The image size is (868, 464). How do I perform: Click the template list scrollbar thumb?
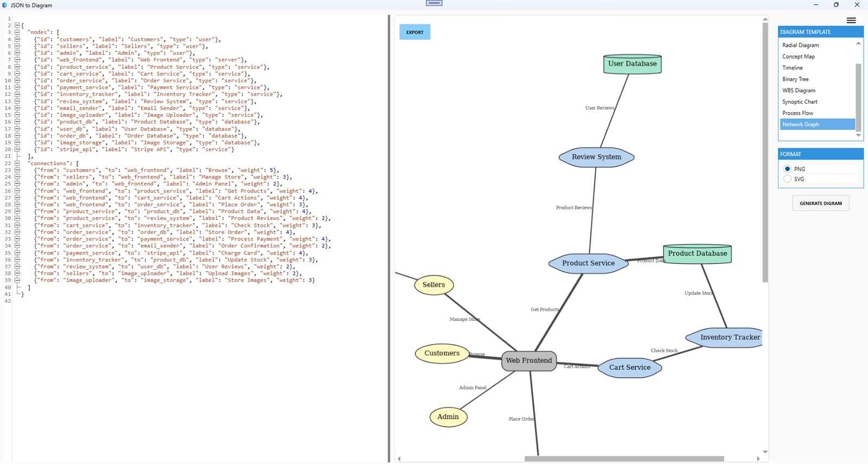tap(858, 97)
